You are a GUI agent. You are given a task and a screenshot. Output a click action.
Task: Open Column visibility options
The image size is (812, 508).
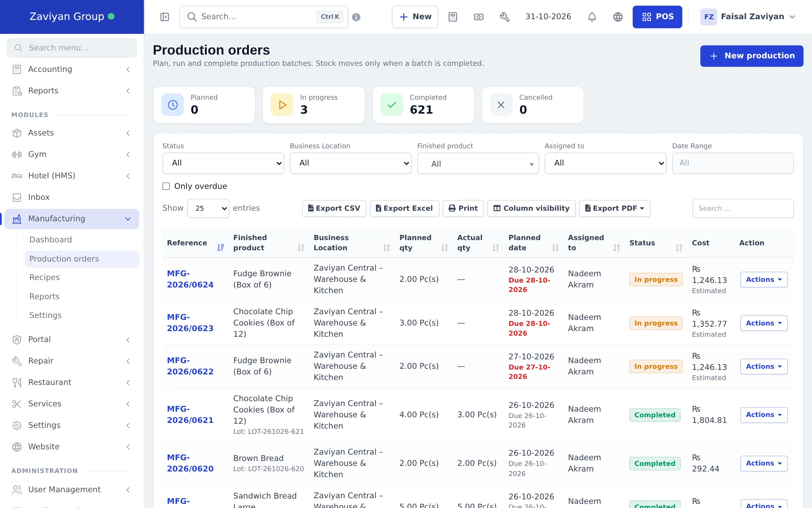531,208
